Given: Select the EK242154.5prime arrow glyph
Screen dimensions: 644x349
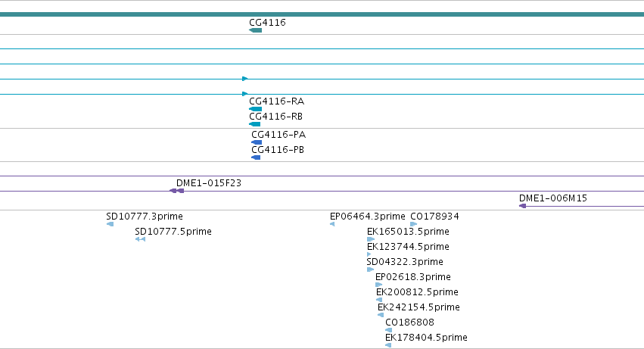Looking at the screenshot, I should coord(381,315).
